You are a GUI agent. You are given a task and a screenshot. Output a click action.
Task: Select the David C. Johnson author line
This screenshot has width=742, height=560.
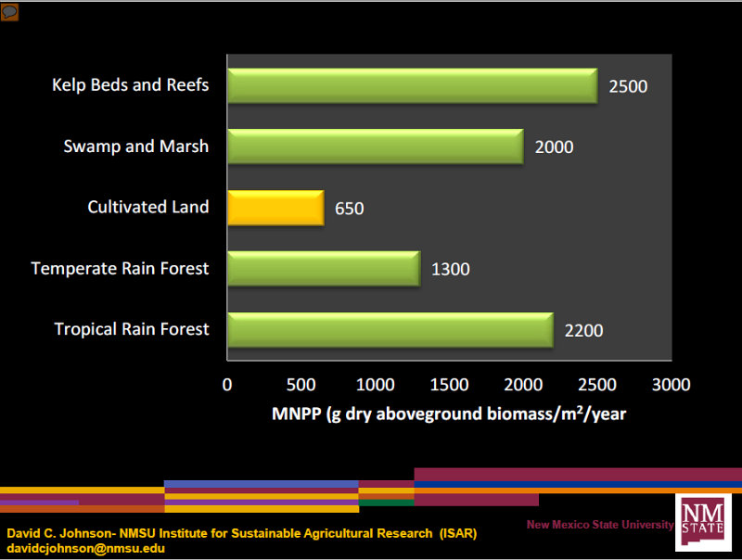[x=241, y=533]
